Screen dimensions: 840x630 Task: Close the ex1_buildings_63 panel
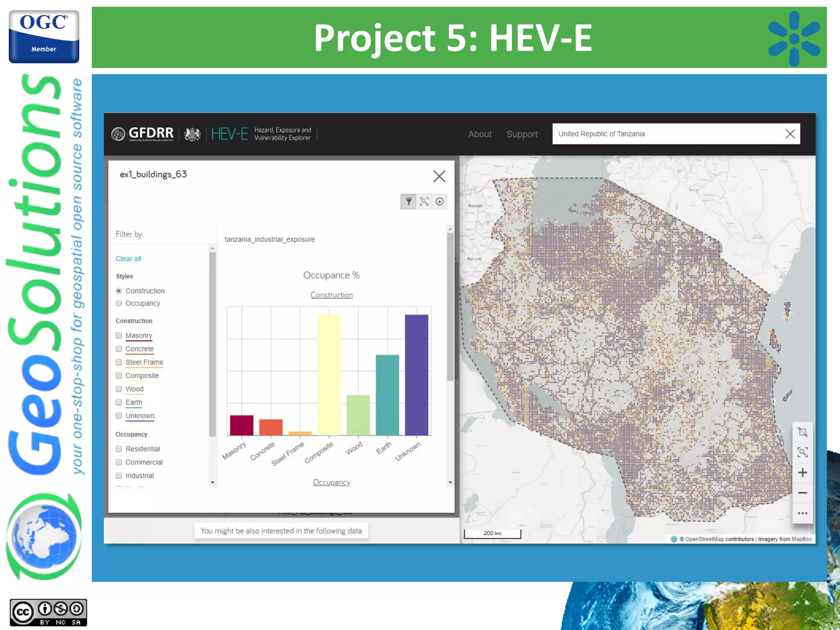pyautogui.click(x=439, y=176)
